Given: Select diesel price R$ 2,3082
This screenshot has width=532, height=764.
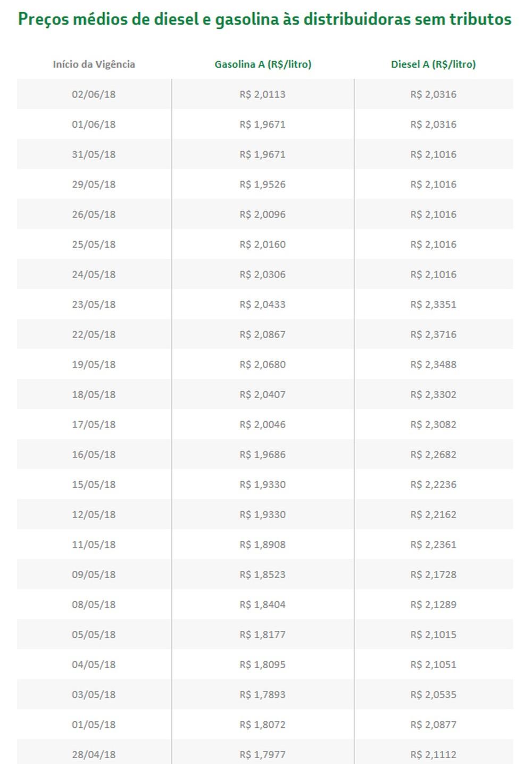Looking at the screenshot, I should [x=433, y=424].
